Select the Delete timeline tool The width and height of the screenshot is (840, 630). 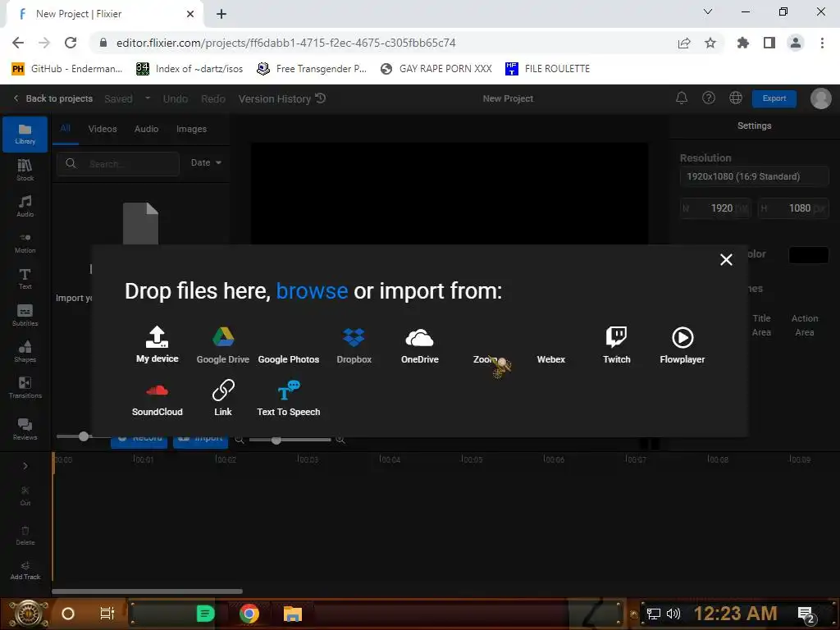25,535
